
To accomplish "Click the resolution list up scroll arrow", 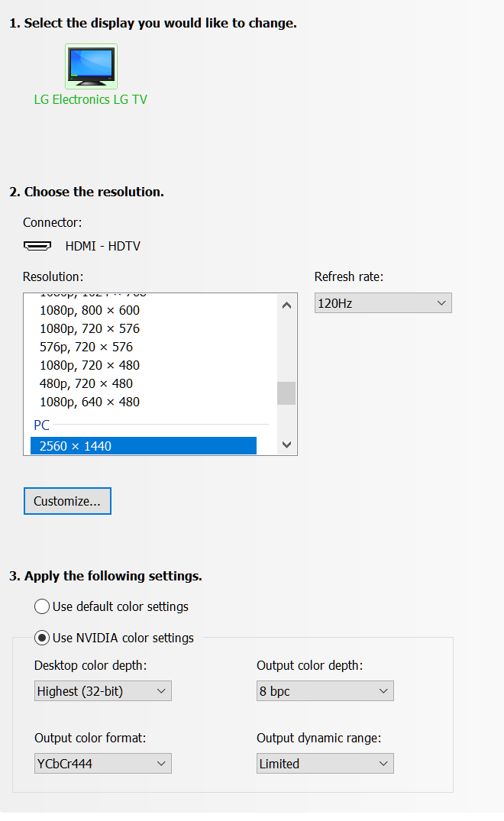I will point(286,304).
